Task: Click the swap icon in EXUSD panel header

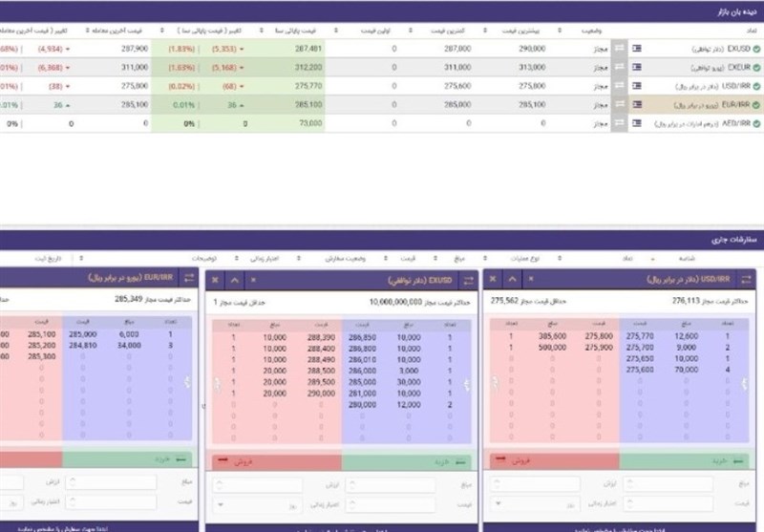Action: tap(469, 279)
